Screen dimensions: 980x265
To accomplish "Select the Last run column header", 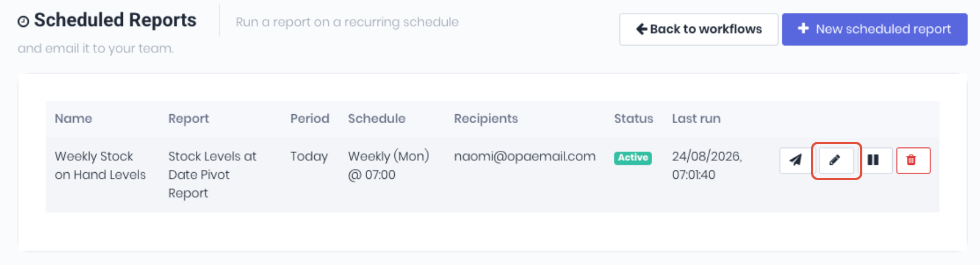I will point(696,119).
